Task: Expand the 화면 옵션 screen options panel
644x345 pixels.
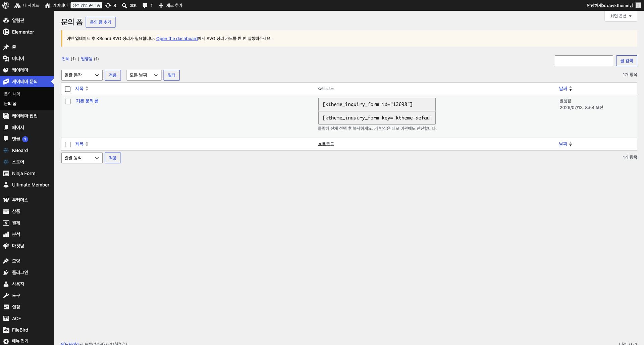Action: pos(621,16)
